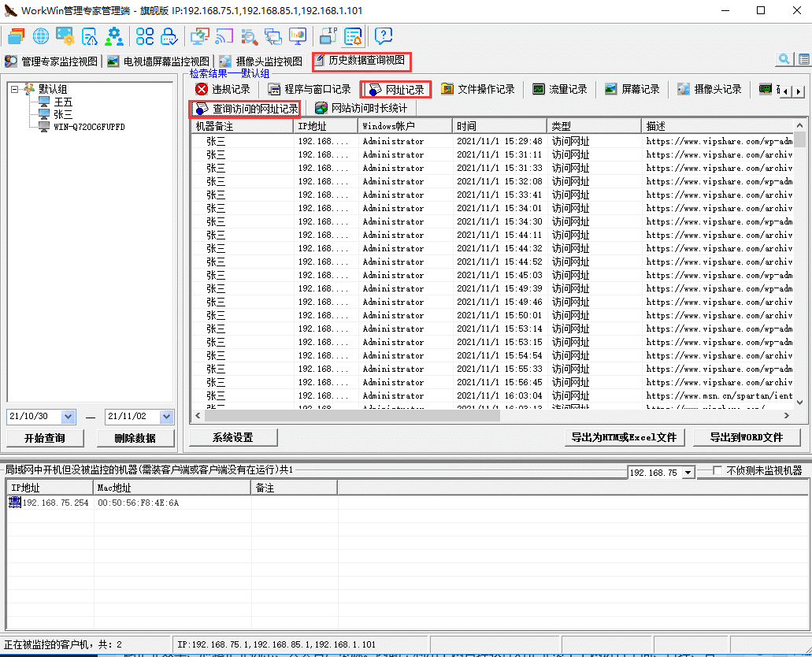
Task: Open the 违规记录 tab
Action: coord(223,89)
